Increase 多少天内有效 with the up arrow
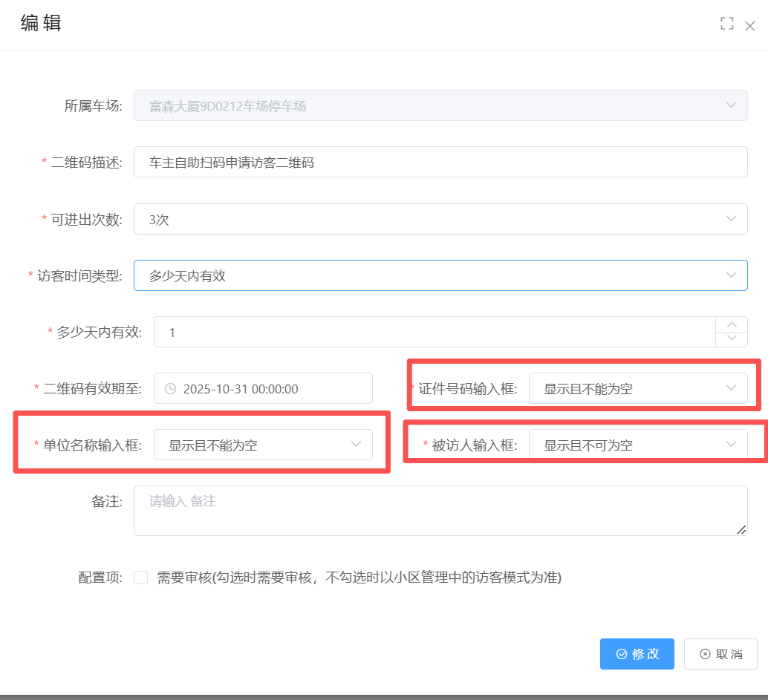 coord(732,324)
